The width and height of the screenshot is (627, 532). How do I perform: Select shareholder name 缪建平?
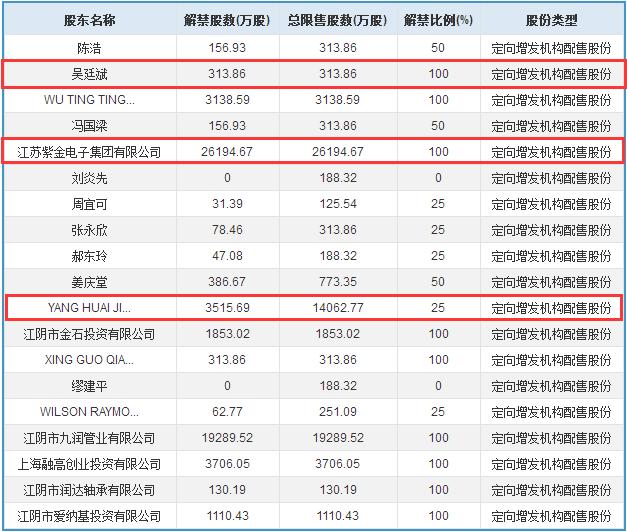point(90,386)
